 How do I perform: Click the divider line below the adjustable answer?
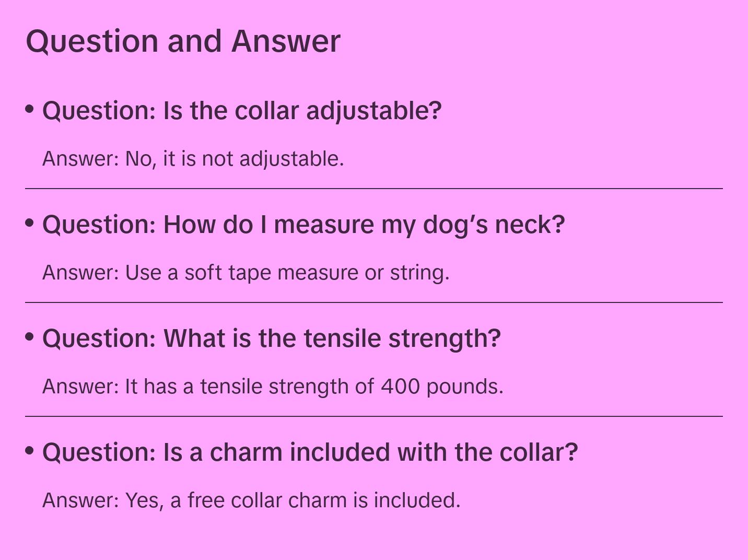coord(374,189)
